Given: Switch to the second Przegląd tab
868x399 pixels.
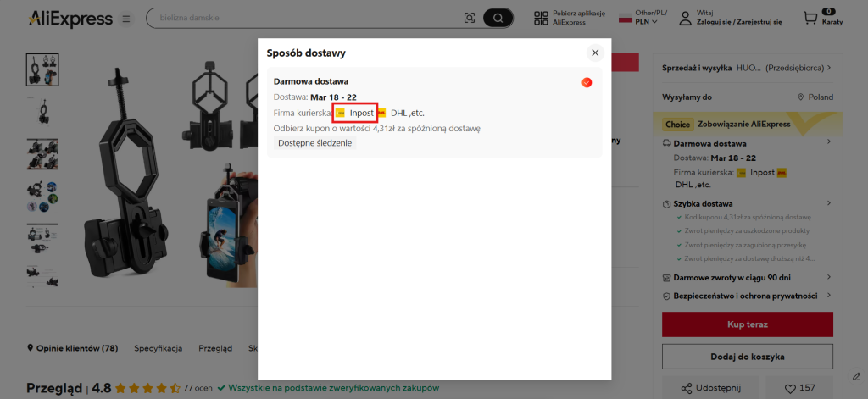Looking at the screenshot, I should pyautogui.click(x=215, y=348).
